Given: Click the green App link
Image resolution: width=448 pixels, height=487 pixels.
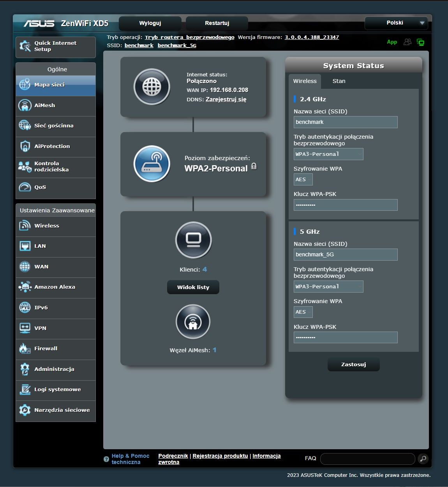Looking at the screenshot, I should point(392,42).
